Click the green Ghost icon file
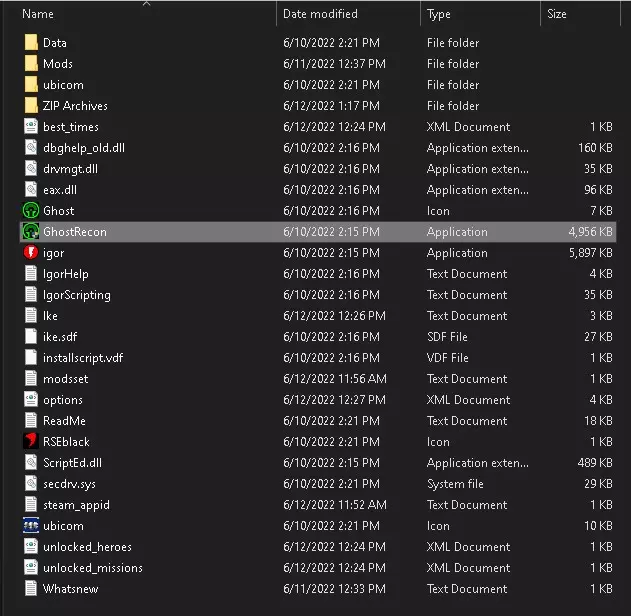Screen dimensions: 631x616 pyautogui.click(x=31, y=211)
